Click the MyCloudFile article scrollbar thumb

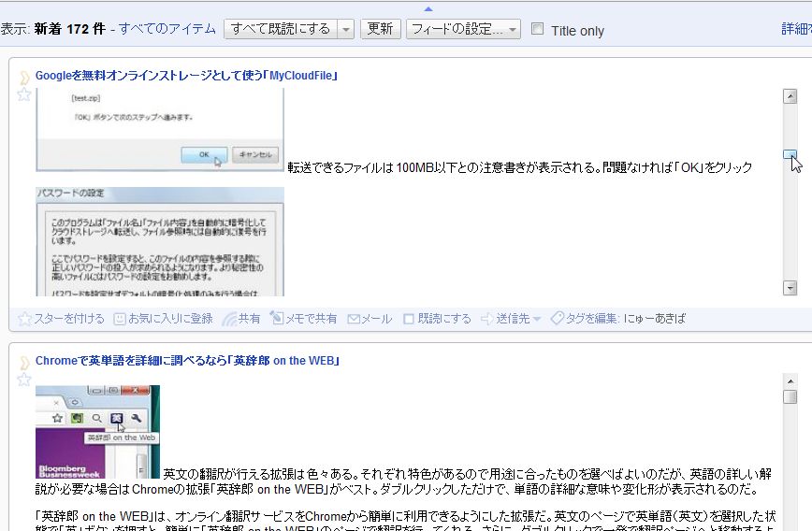click(790, 154)
